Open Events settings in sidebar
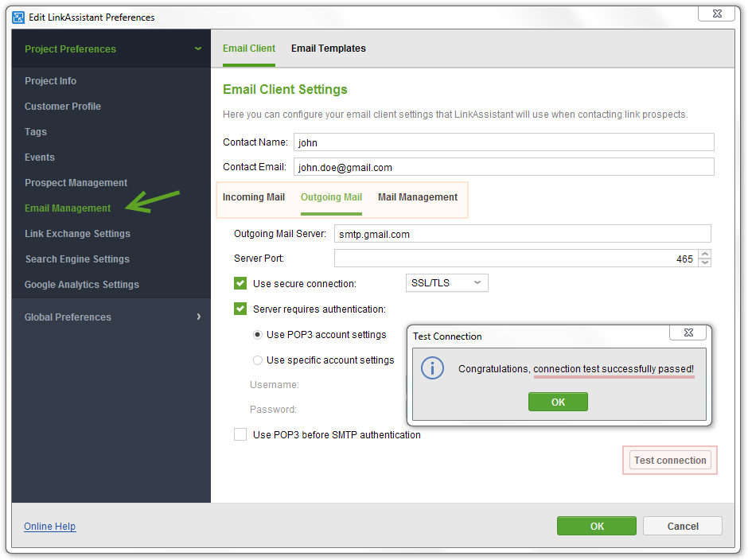 [40, 157]
